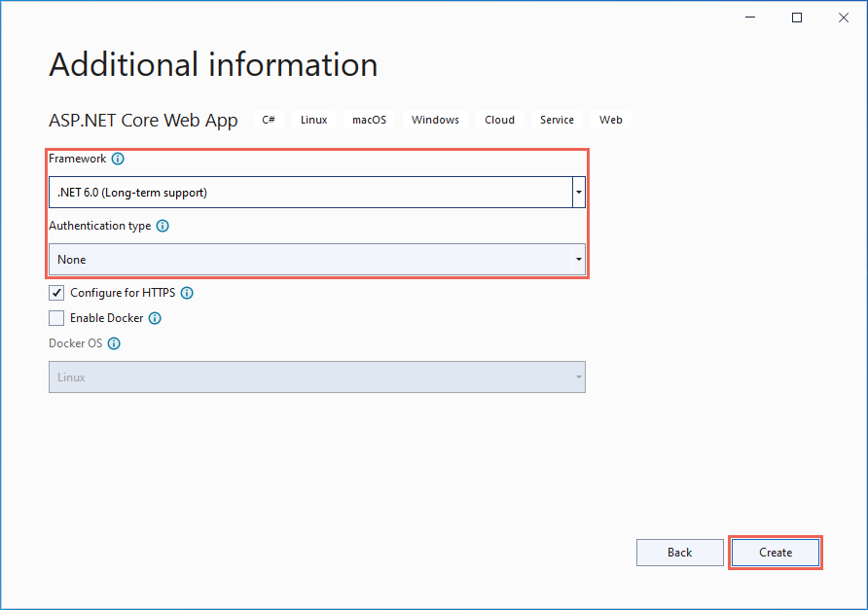Click the Web tag
Image resolution: width=868 pixels, height=610 pixels.
pos(610,120)
